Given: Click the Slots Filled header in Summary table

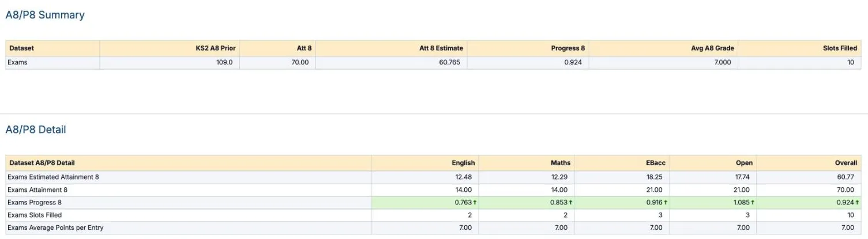Looking at the screenshot, I should click(x=799, y=48).
